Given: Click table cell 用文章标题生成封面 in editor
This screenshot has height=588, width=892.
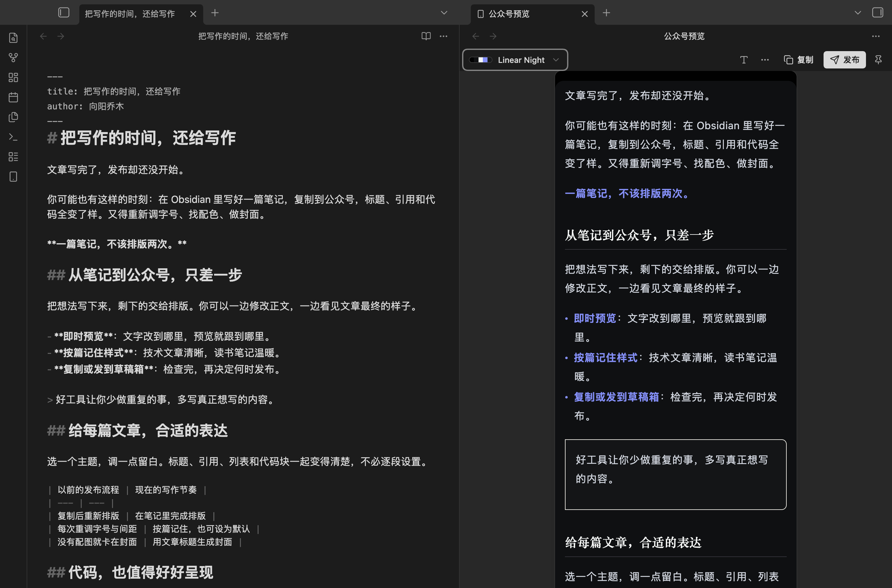Looking at the screenshot, I should [x=192, y=542].
